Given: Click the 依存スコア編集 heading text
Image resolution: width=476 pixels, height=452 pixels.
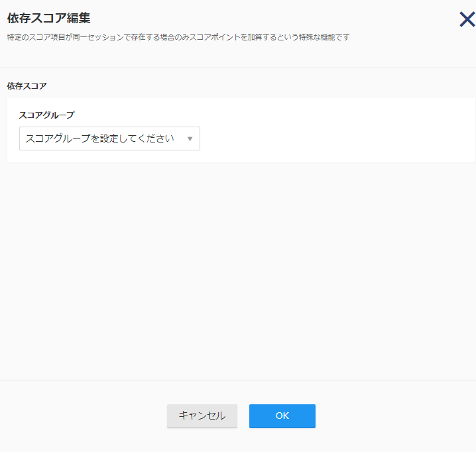Looking at the screenshot, I should pyautogui.click(x=48, y=18).
